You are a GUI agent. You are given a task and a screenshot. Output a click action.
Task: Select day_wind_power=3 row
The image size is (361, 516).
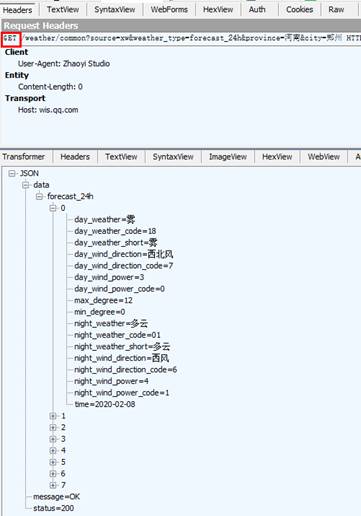coord(109,277)
